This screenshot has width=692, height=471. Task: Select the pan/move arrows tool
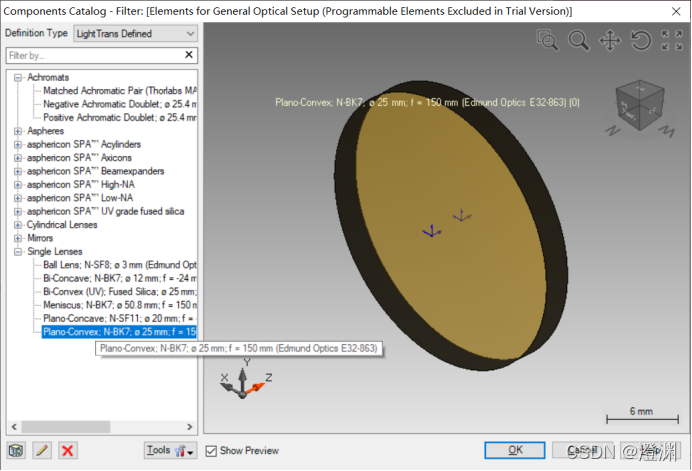pos(610,41)
